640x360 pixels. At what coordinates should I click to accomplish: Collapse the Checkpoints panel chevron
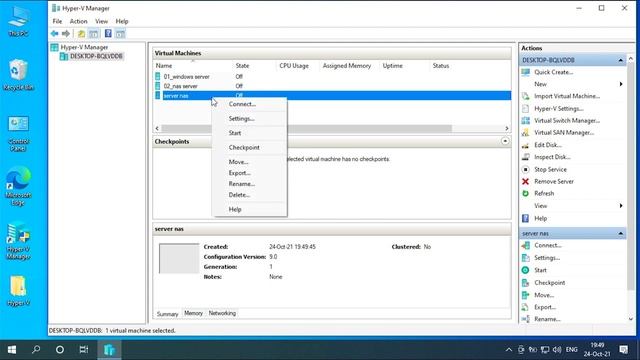tap(505, 141)
